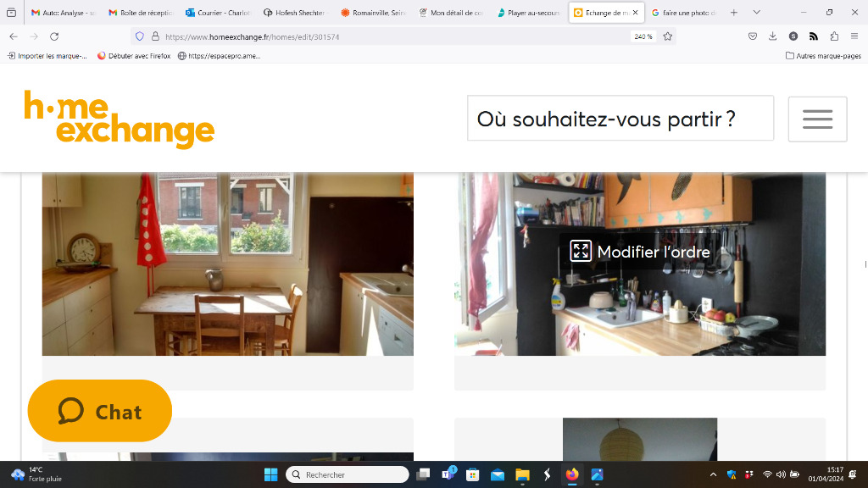The width and height of the screenshot is (868, 488).
Task: Bookmark page with the star icon
Action: (668, 36)
